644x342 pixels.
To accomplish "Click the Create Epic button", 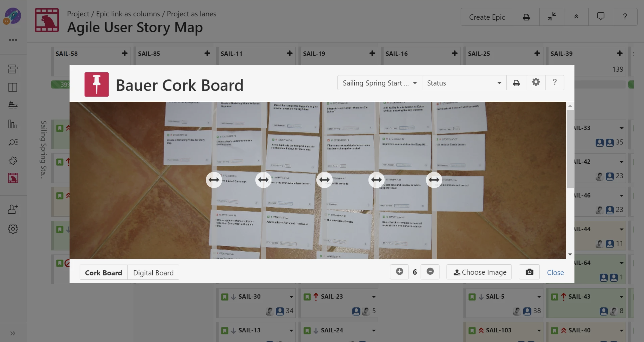I will point(487,17).
